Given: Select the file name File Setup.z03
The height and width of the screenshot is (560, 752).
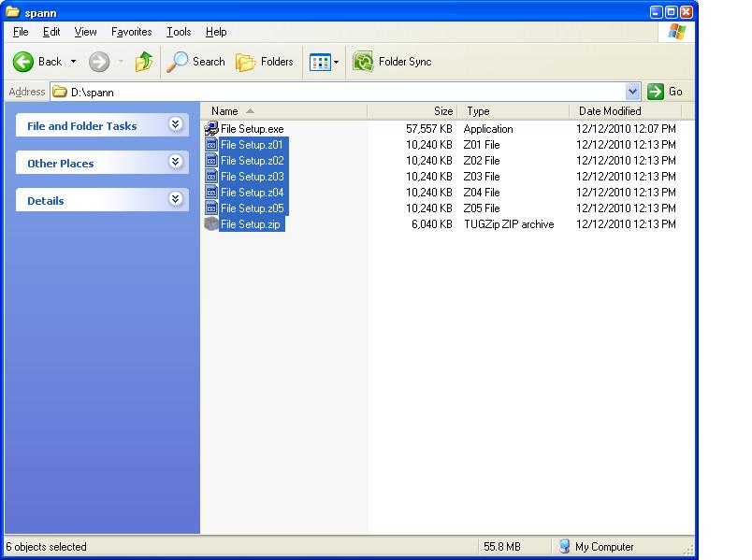Looking at the screenshot, I should 253,177.
